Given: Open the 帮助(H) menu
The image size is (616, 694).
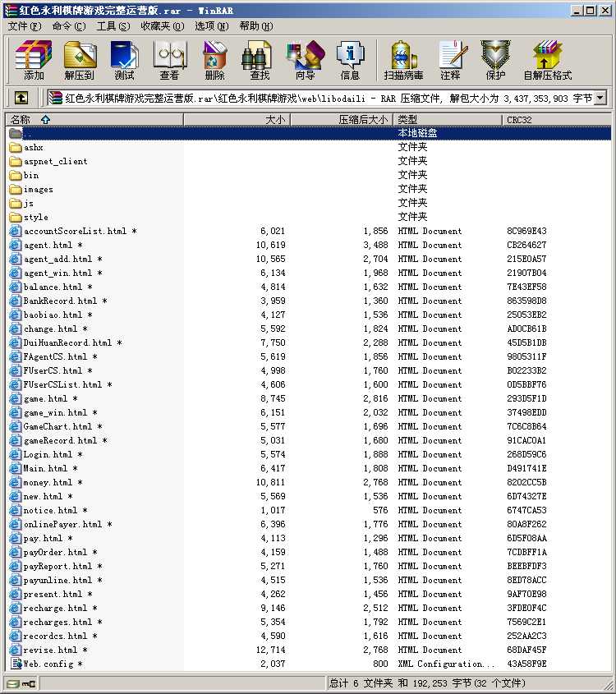Looking at the screenshot, I should pos(256,26).
